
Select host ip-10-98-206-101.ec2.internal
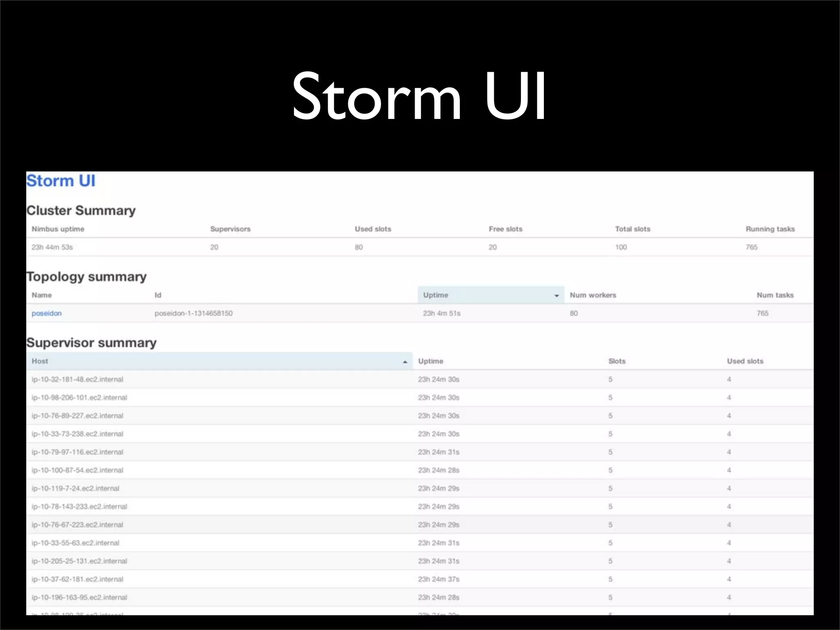(79, 397)
